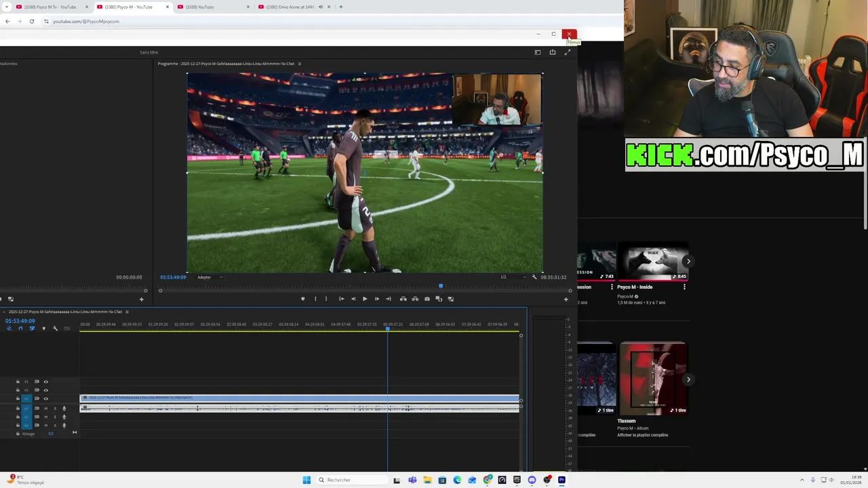Screen dimensions: 868x488
Task: Open Source monitor button editor plus icon
Action: coord(142,299)
